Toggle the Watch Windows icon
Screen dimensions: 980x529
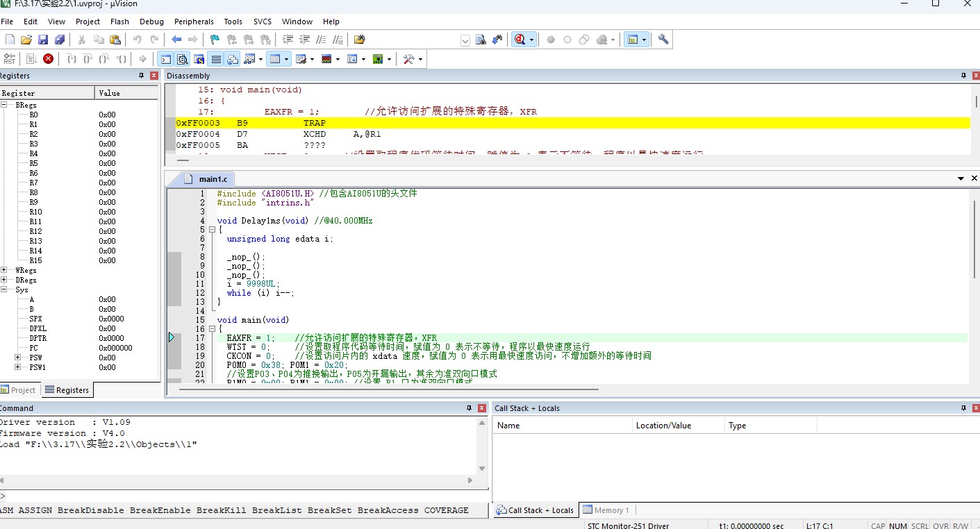click(250, 59)
